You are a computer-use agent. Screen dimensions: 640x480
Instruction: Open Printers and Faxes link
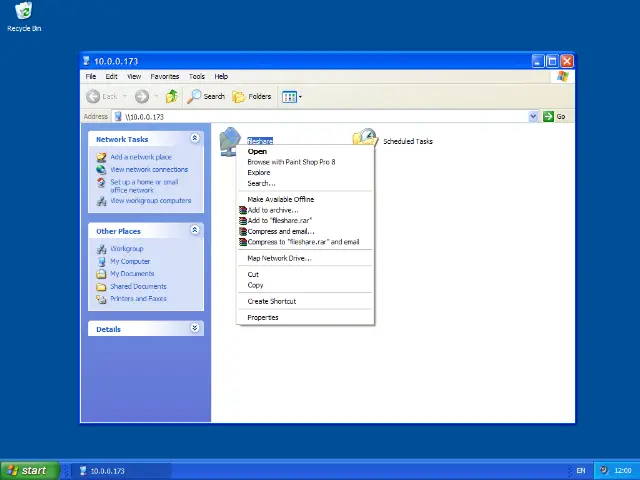click(138, 299)
